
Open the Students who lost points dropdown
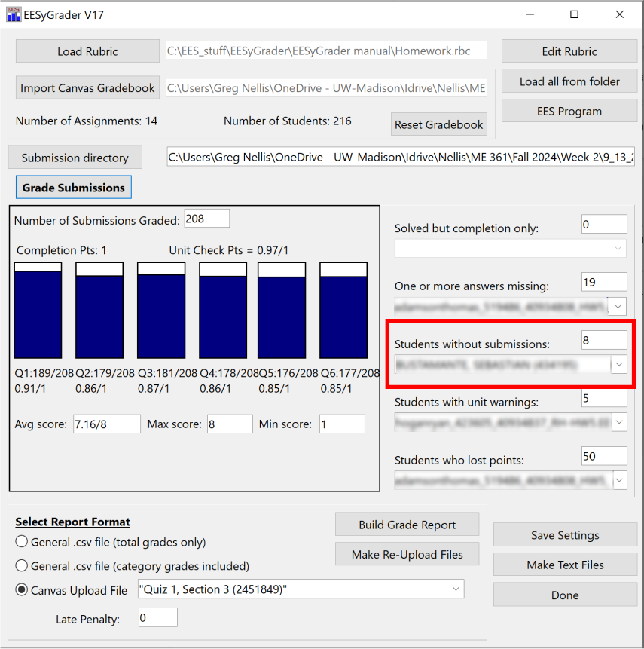click(618, 479)
